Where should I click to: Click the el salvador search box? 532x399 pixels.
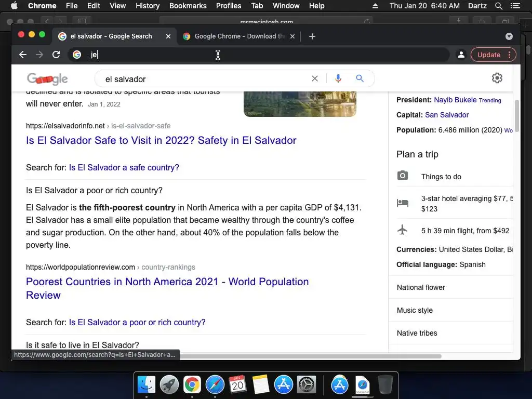[x=204, y=79]
